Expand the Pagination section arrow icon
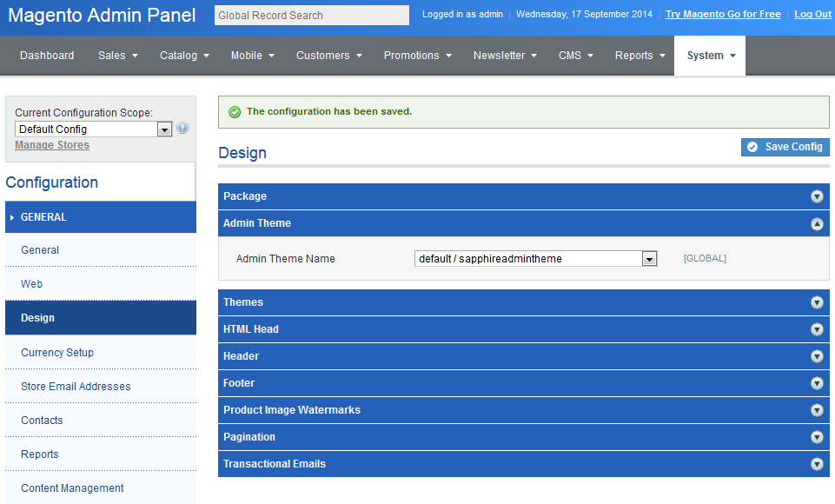Image resolution: width=835 pixels, height=504 pixels. point(817,437)
